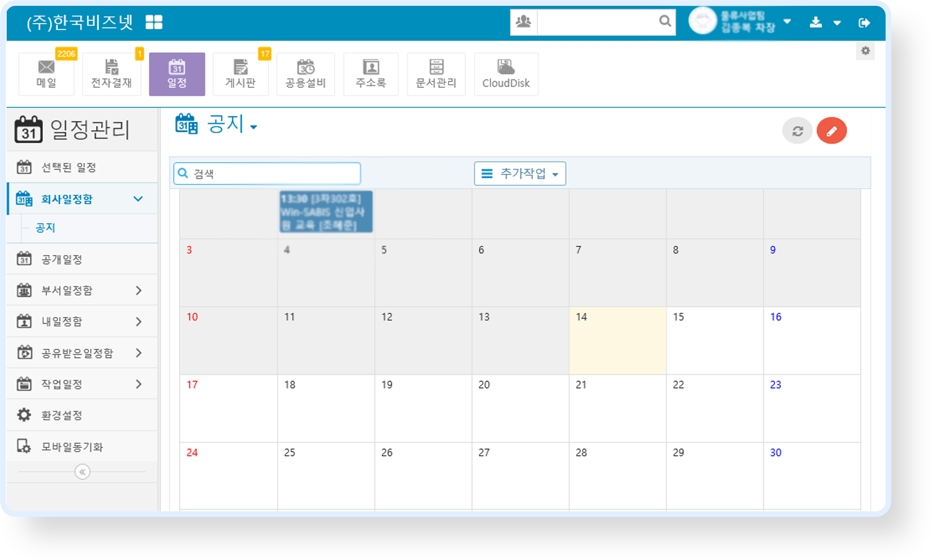Screen dimensions: 932x560
Task: Click the date number 30
Action: pos(775,453)
